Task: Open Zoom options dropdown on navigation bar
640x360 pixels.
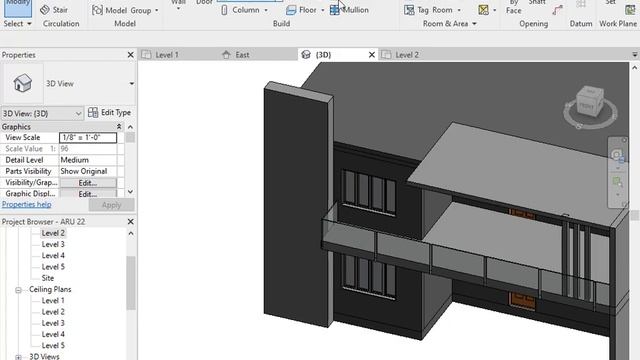Action: (618, 194)
